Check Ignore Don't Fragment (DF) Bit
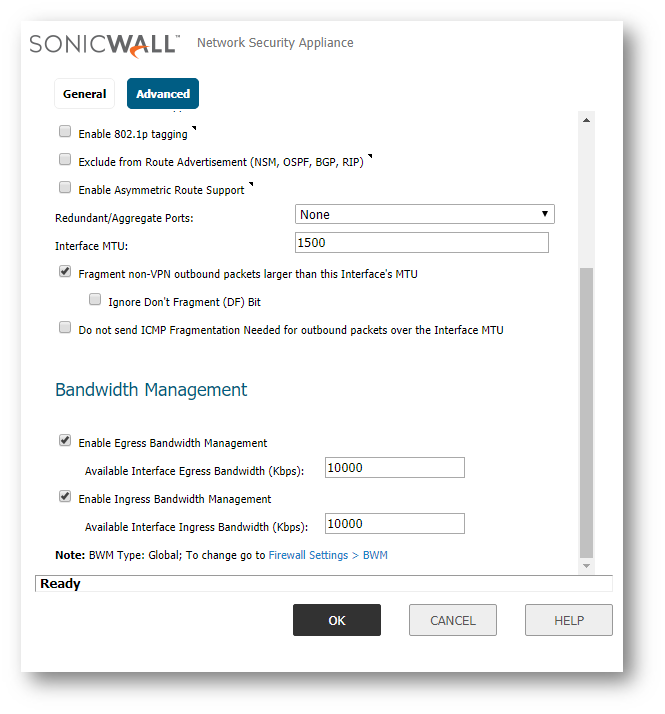Viewport: 665px width, 714px height. [95, 299]
